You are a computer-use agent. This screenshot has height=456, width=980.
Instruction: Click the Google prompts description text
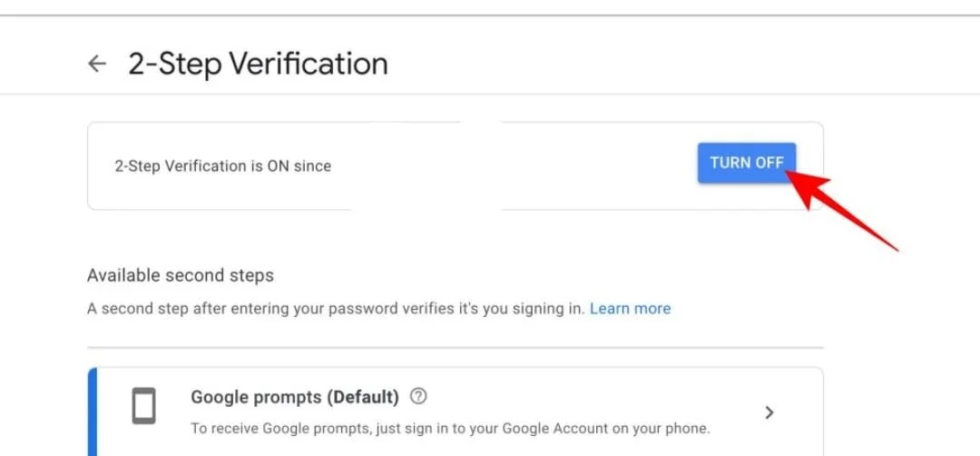pos(451,429)
